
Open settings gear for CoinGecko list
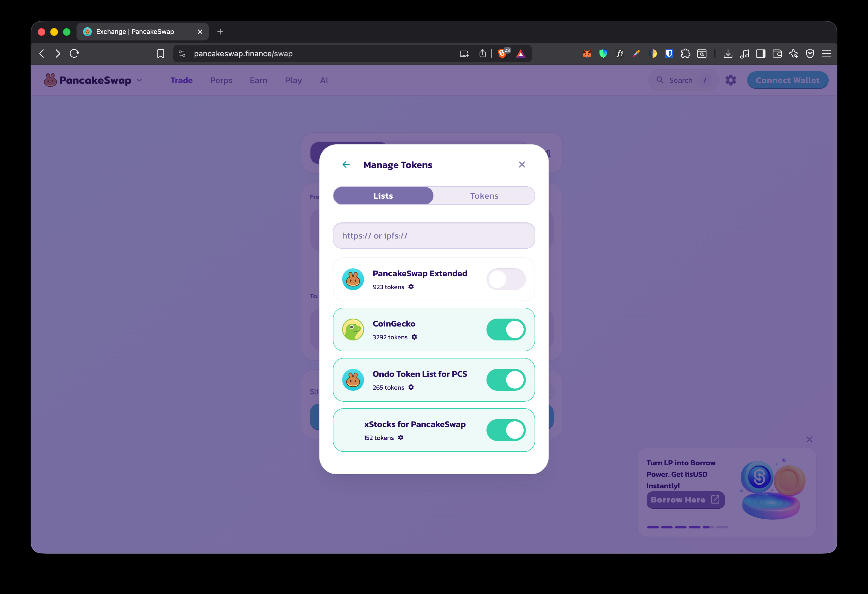click(414, 337)
